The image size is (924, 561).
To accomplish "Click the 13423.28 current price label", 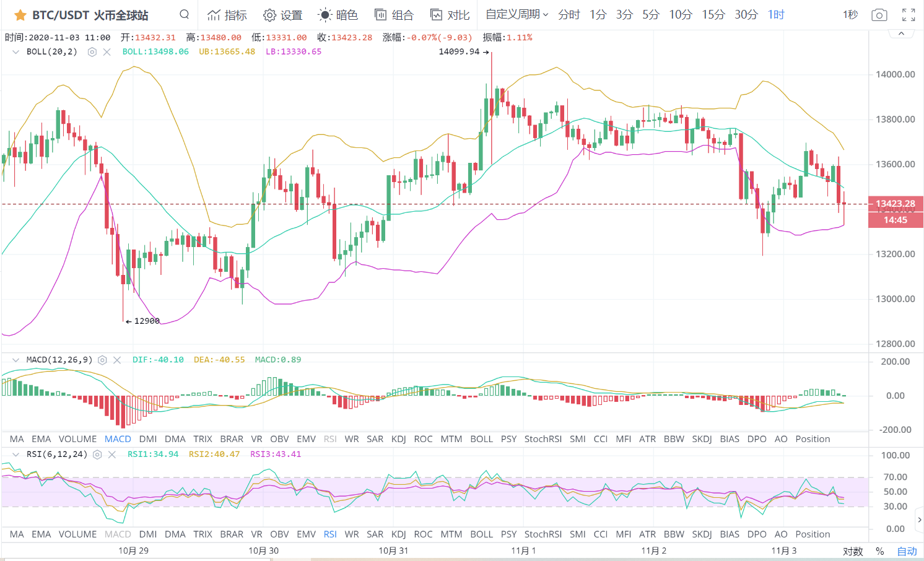I will coord(896,204).
